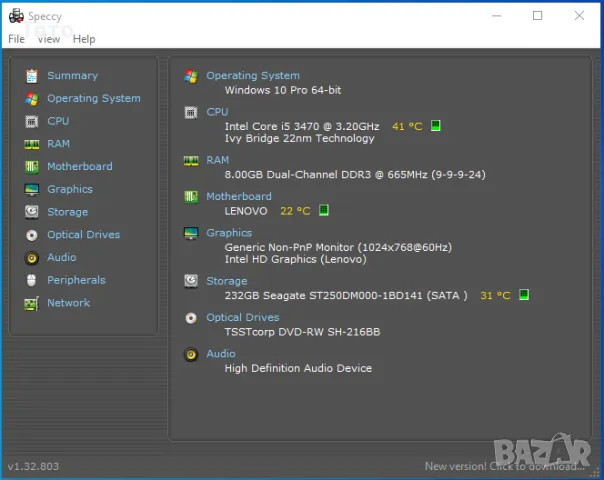The image size is (604, 480).
Task: Click the Operating System flag icon in sidebar
Action: point(32,99)
